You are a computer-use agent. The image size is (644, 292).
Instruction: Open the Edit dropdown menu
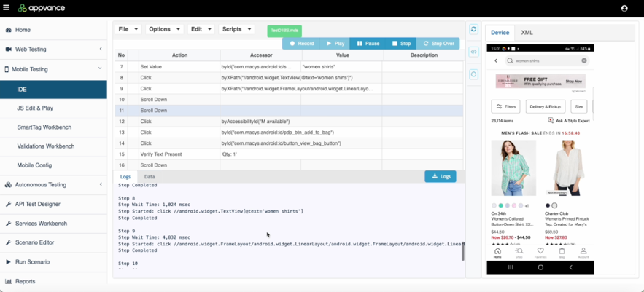click(x=201, y=29)
